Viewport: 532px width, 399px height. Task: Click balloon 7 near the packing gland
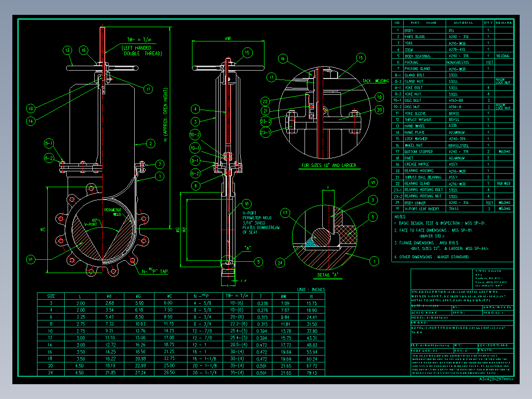click(x=159, y=164)
